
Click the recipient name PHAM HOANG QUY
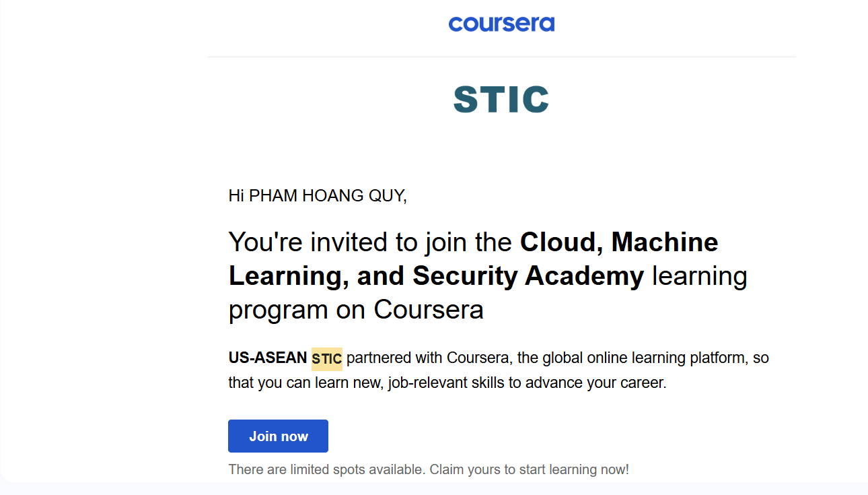pos(326,196)
